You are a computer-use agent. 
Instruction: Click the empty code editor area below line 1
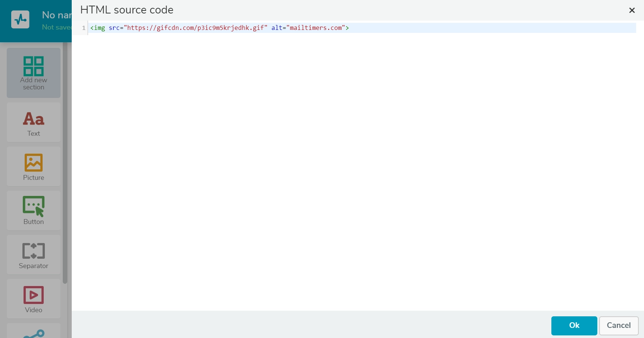(336, 150)
